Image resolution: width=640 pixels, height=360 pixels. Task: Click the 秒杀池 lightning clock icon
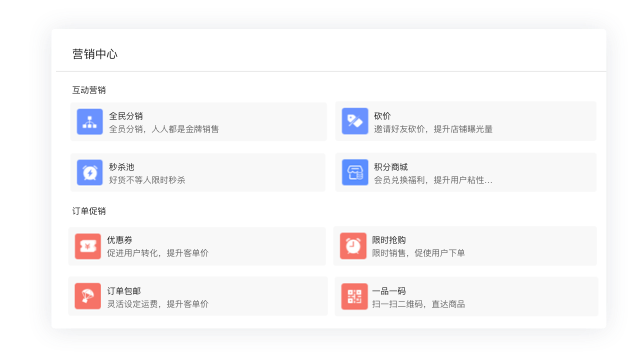coord(90,172)
